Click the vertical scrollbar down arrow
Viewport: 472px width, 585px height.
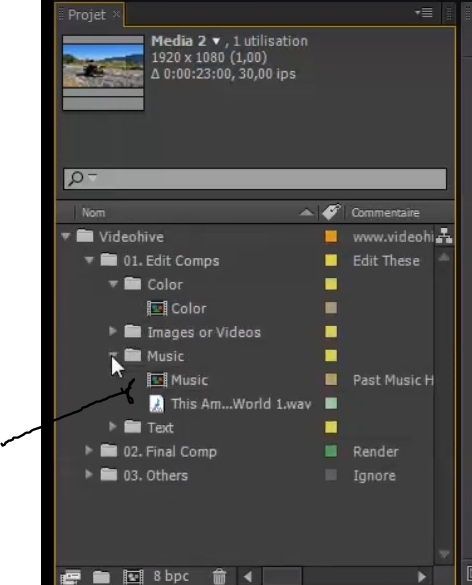tap(444, 554)
